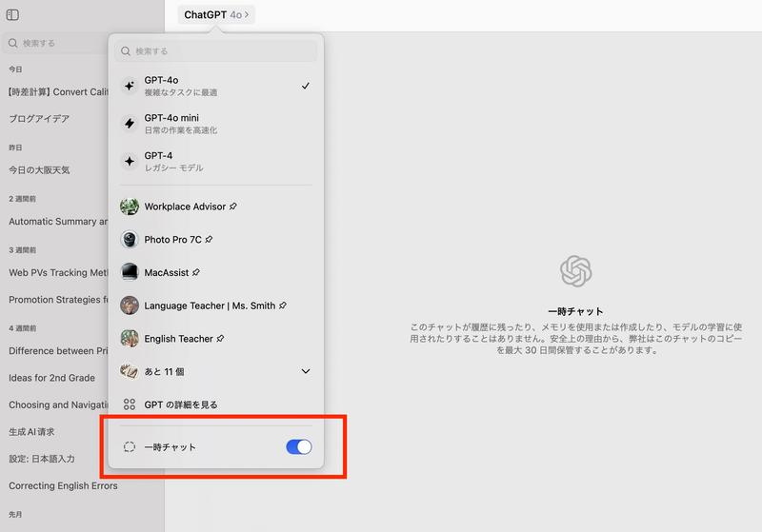Viewport: 762px width, 532px height.
Task: Expand the あと 11 個 chevron
Action: tap(306, 371)
